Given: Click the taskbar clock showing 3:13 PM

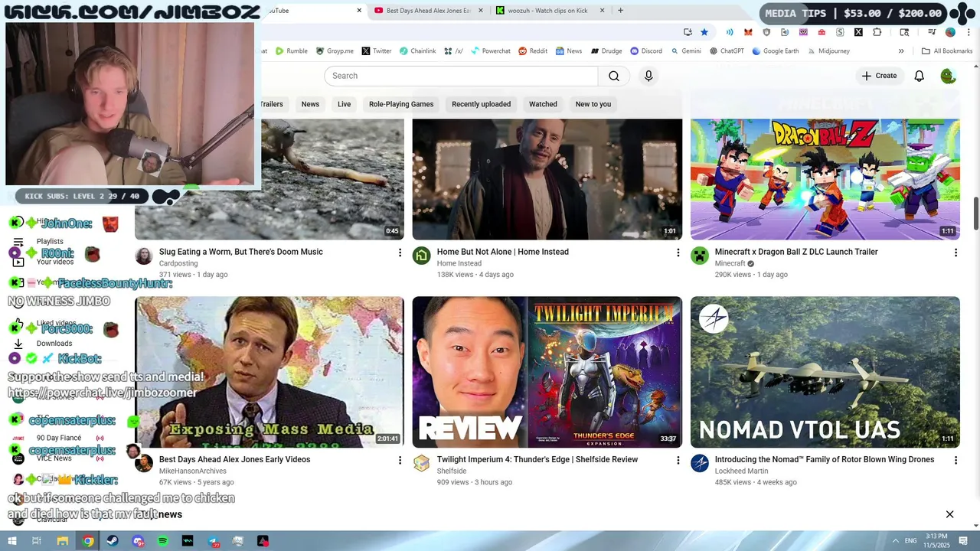Looking at the screenshot, I should (936, 540).
